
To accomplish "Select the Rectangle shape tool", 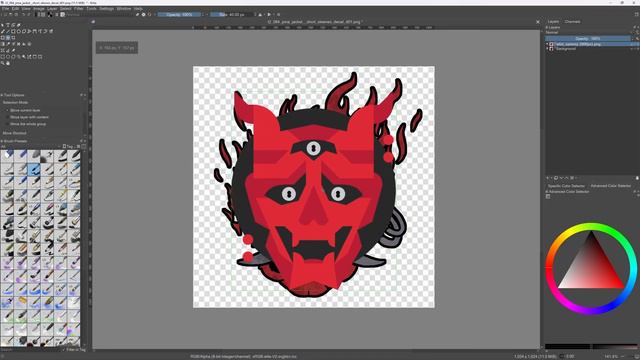I will [13, 31].
